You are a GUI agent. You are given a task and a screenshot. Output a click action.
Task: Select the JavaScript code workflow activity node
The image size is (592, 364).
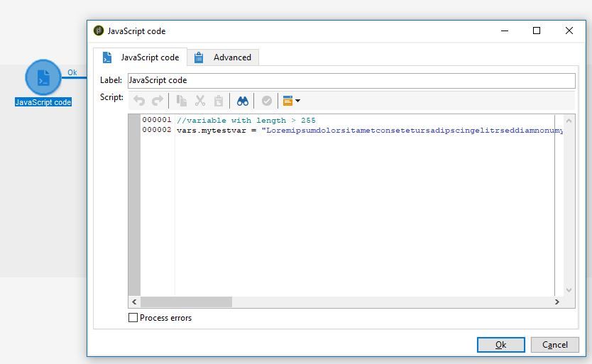coord(43,77)
